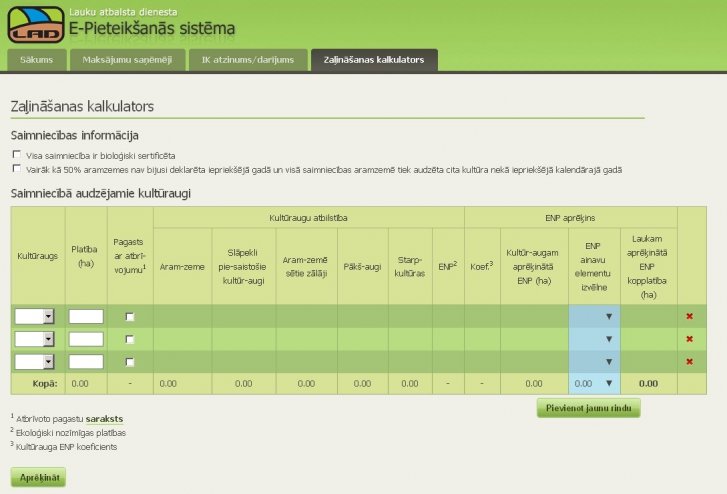Click the bold 0.00 total ENP kopplatība value
Viewport: 727px width, 494px height.
tap(648, 384)
